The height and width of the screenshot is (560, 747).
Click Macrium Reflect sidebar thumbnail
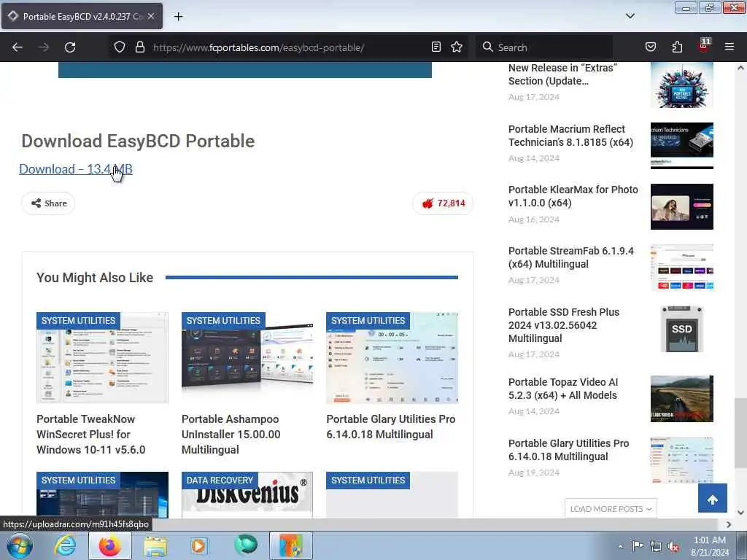682,146
